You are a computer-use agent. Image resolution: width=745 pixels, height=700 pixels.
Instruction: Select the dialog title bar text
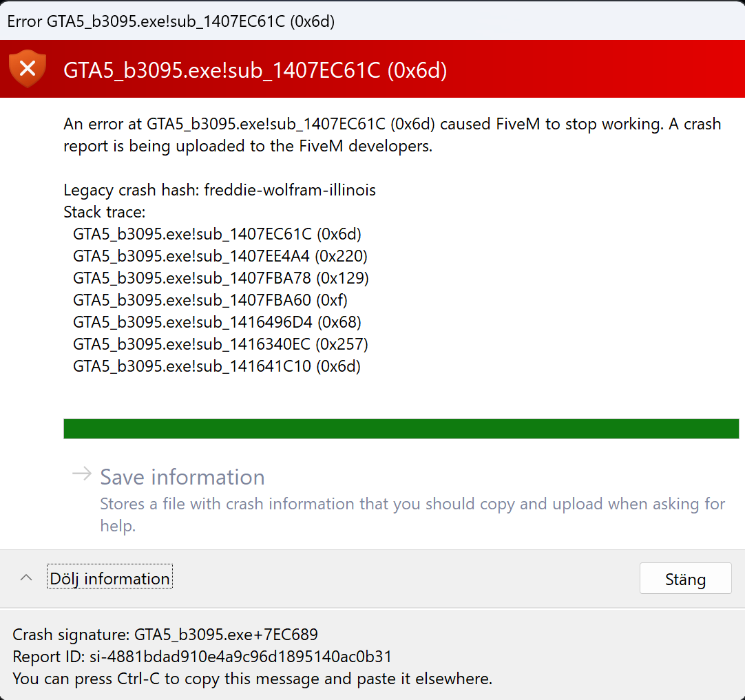tap(171, 21)
